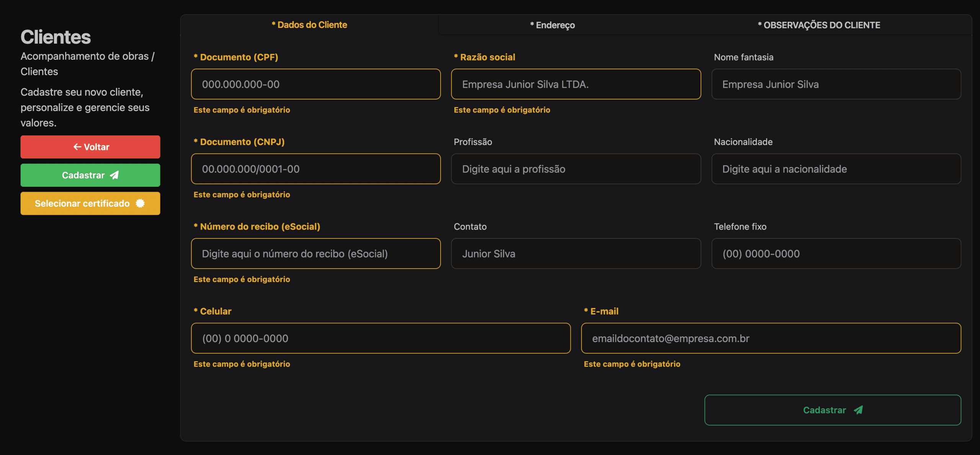Click the Documento (CNPJ) input
The image size is (980, 455).
[315, 169]
